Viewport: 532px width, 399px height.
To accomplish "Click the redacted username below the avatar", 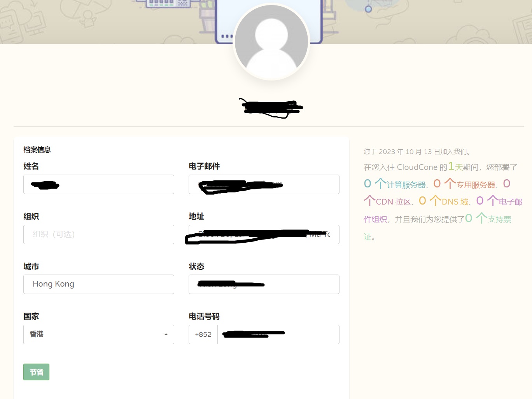I will click(x=271, y=107).
